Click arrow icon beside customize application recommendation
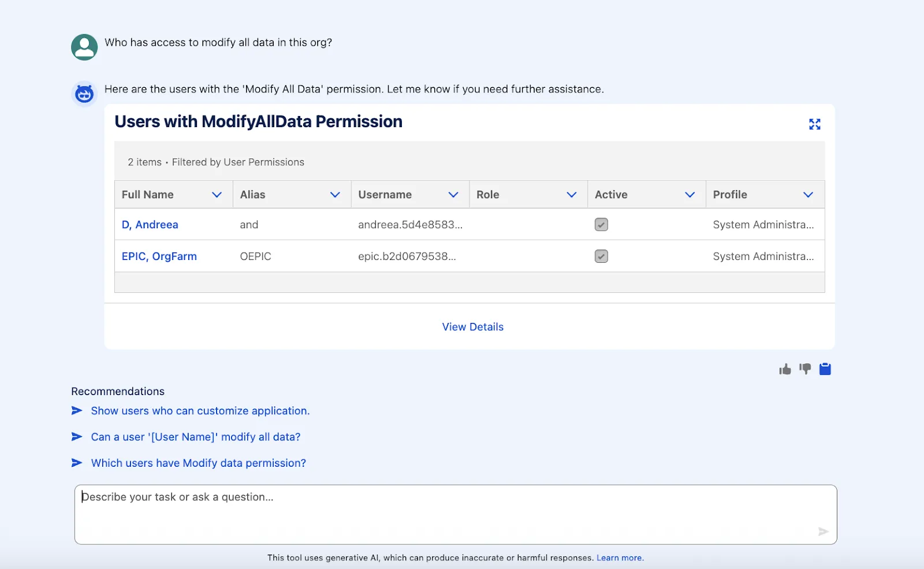This screenshot has height=569, width=924. 77,411
